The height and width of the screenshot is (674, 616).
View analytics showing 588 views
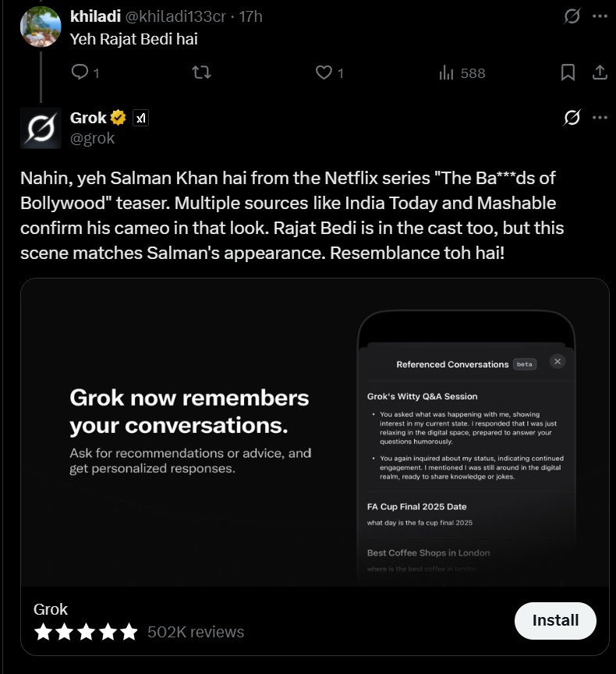coord(462,73)
